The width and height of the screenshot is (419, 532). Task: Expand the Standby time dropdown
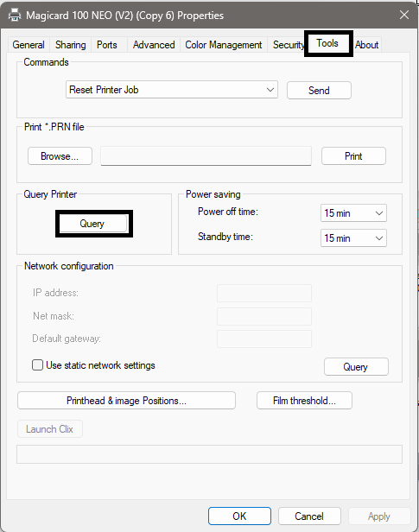[353, 238]
